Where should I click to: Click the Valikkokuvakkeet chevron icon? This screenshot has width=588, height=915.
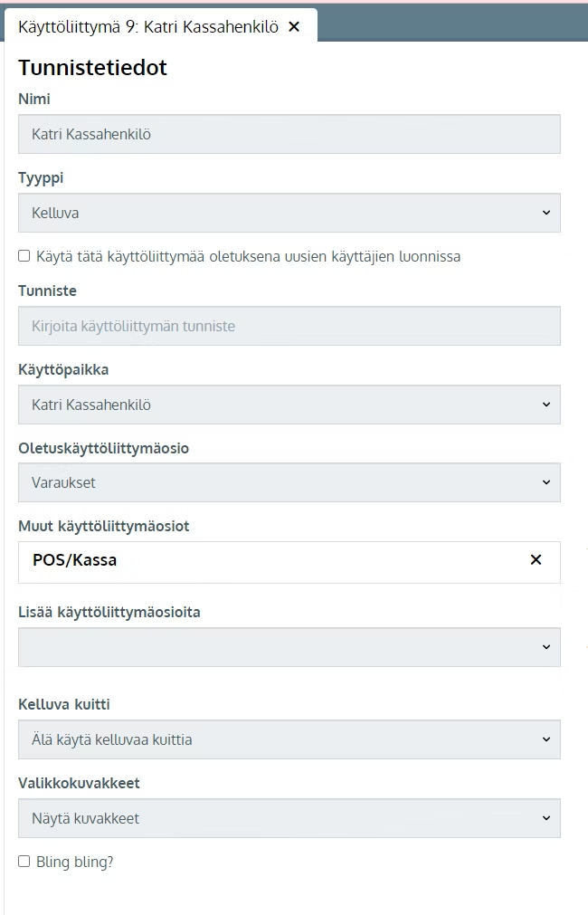[x=546, y=818]
